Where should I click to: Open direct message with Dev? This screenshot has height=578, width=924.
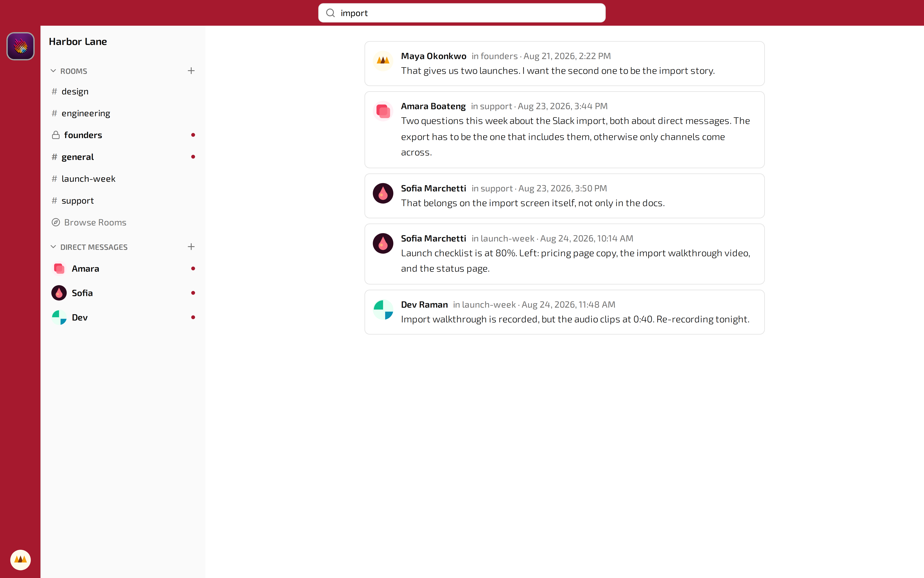click(x=123, y=317)
